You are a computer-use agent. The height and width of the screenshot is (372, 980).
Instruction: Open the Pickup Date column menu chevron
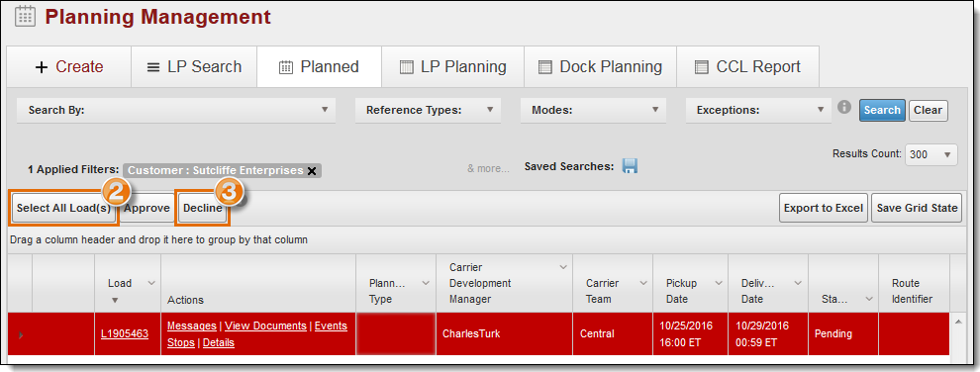click(x=718, y=283)
